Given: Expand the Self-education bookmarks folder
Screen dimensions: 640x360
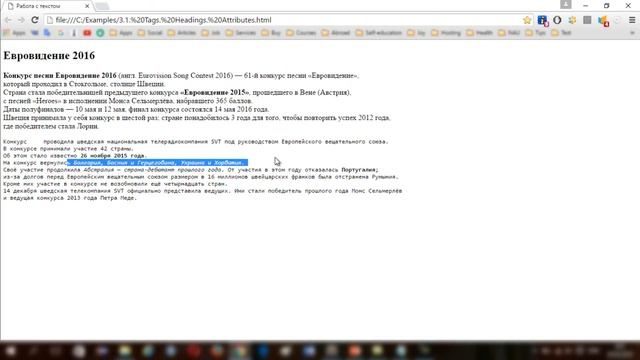Looking at the screenshot, I should point(378,33).
